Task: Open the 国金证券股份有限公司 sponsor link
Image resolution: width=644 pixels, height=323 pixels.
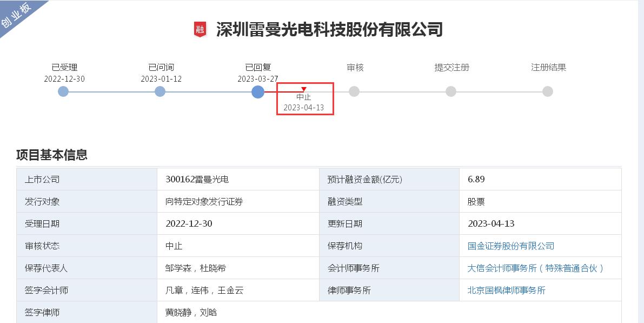Action: [511, 246]
